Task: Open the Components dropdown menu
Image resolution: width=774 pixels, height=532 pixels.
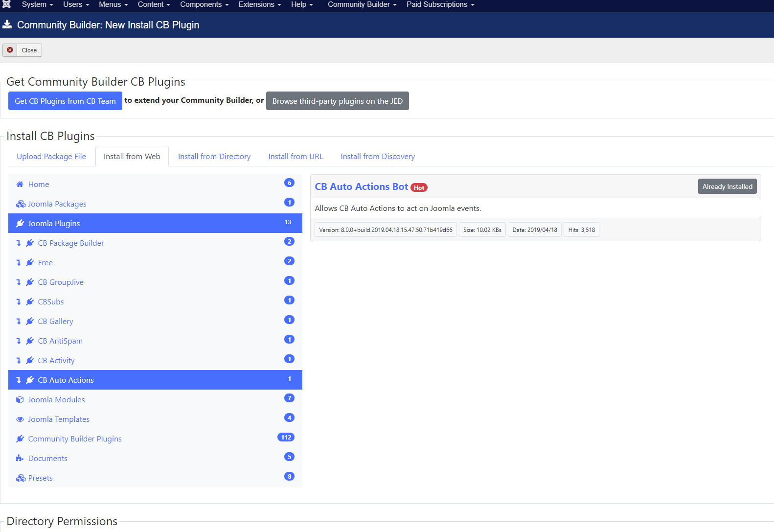Action: tap(205, 4)
